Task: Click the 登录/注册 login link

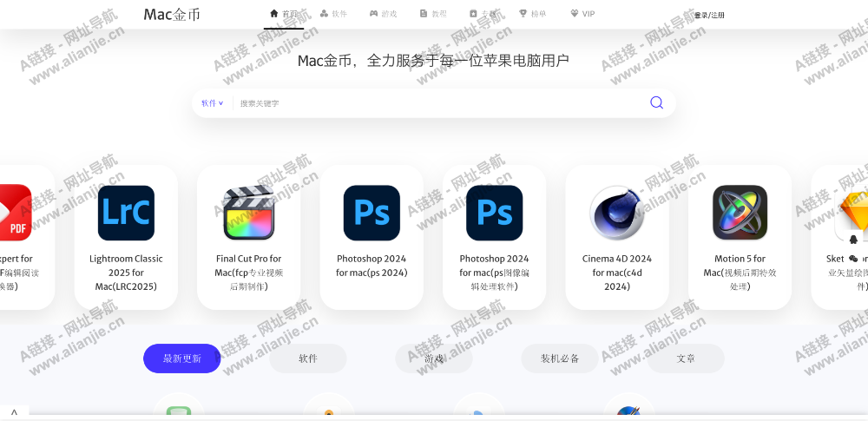Action: (709, 15)
